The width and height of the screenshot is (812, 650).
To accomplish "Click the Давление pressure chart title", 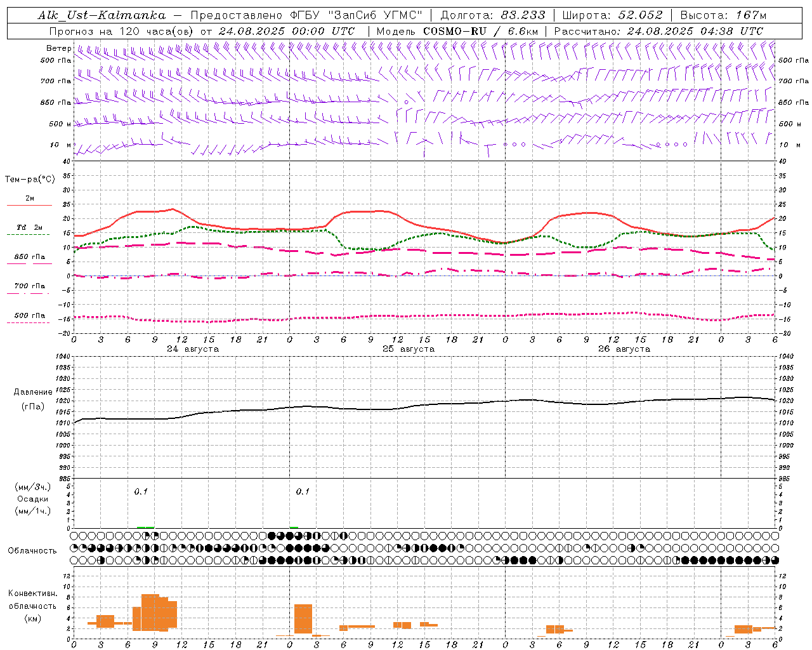I will (33, 392).
